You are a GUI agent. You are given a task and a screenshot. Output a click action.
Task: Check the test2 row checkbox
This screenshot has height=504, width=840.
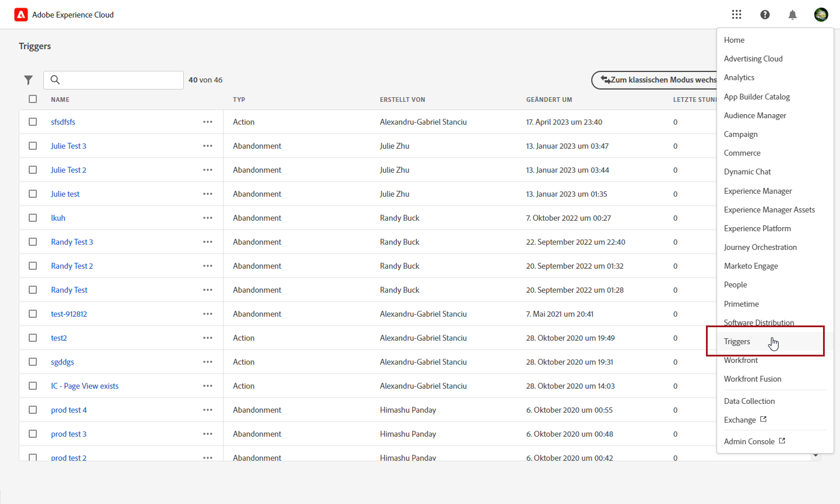click(33, 338)
